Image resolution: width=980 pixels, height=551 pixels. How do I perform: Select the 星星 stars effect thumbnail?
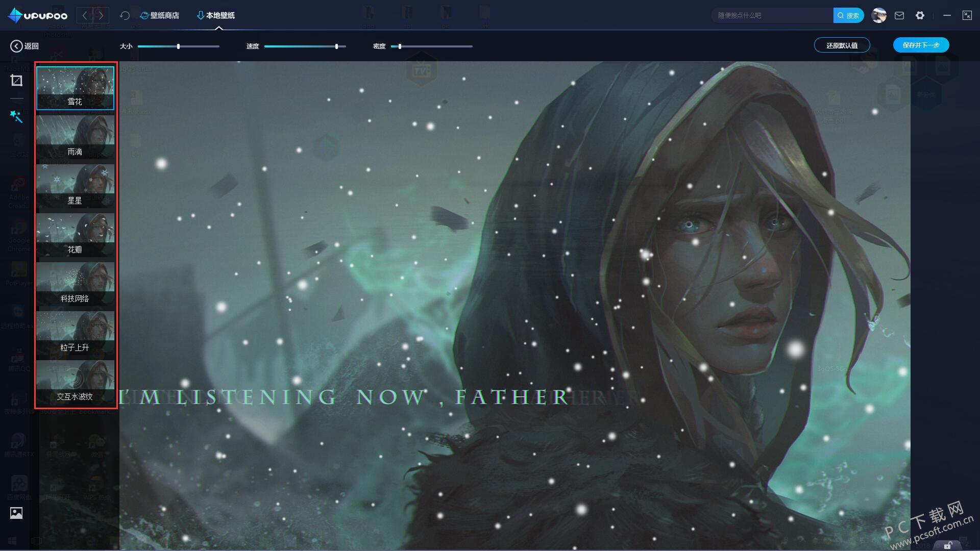(x=75, y=186)
